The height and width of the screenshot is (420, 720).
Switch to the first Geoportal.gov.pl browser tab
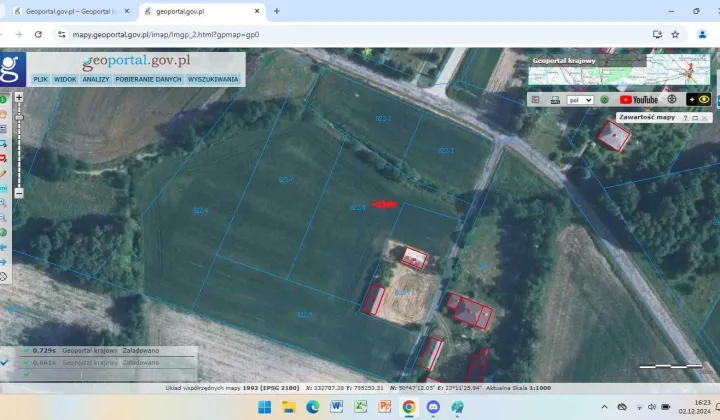(x=69, y=11)
